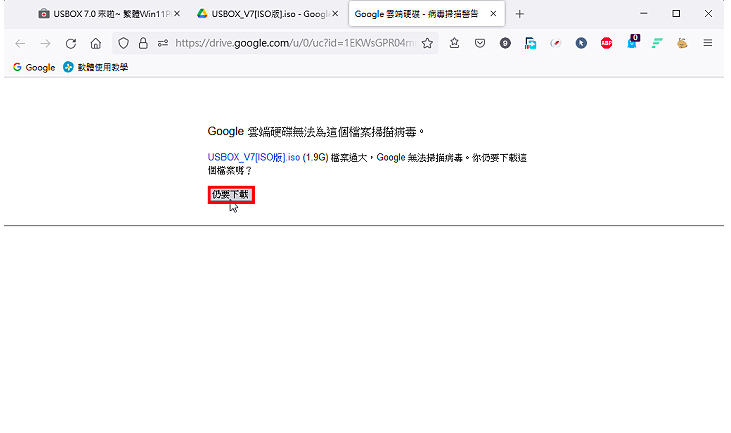Open the round compass-like extension icon
Viewport: 731px width, 433px height.
coord(556,43)
